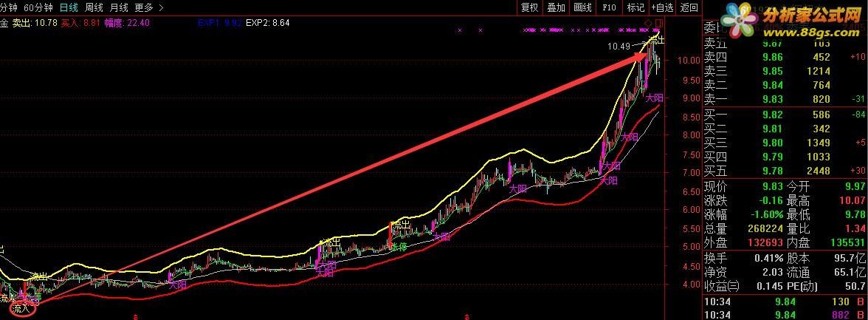
Task: Switch to the 周线 weekly chart
Action: point(94,7)
